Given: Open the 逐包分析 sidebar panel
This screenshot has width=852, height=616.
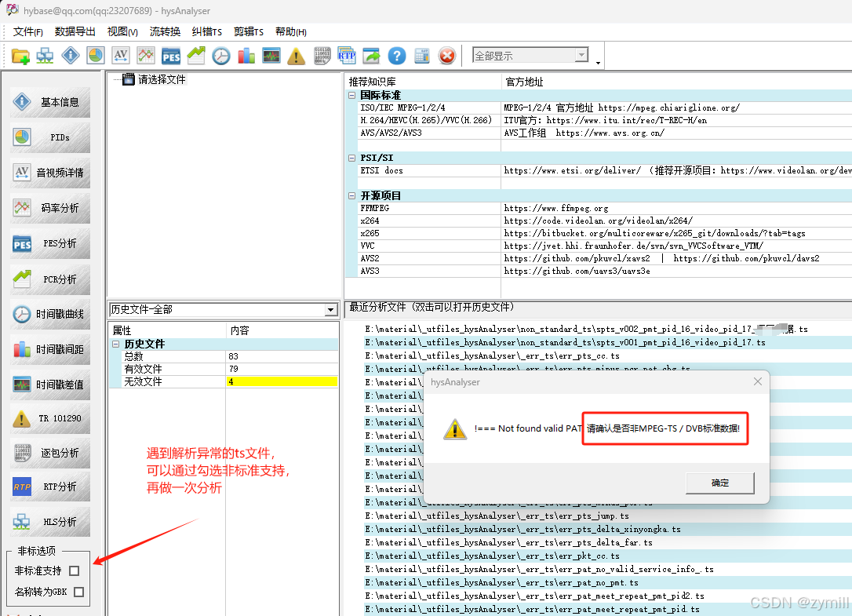Looking at the screenshot, I should click(50, 454).
